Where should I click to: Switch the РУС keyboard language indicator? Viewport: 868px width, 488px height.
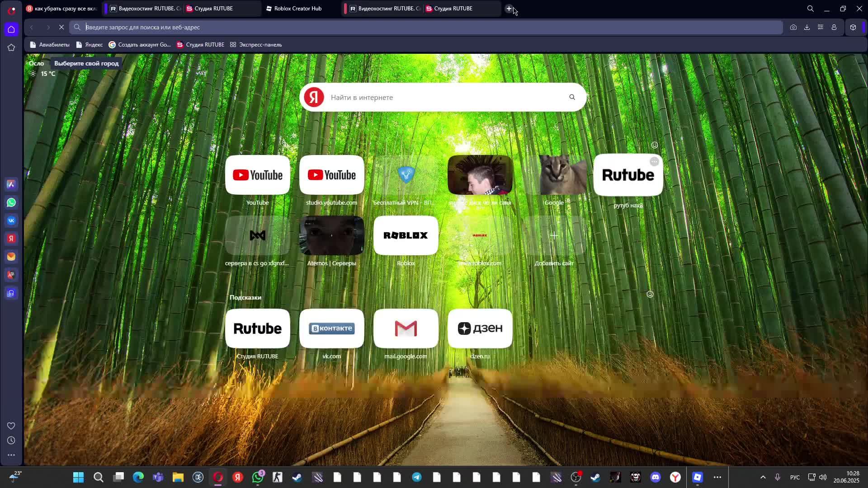795,477
